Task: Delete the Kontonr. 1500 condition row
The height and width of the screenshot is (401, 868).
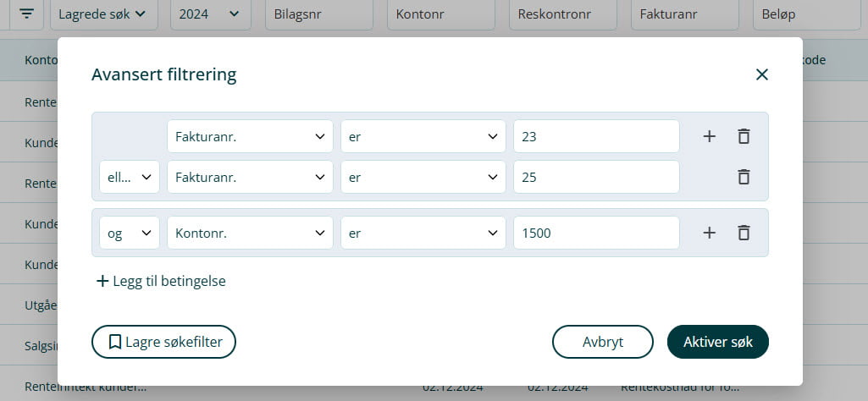Action: click(x=744, y=233)
